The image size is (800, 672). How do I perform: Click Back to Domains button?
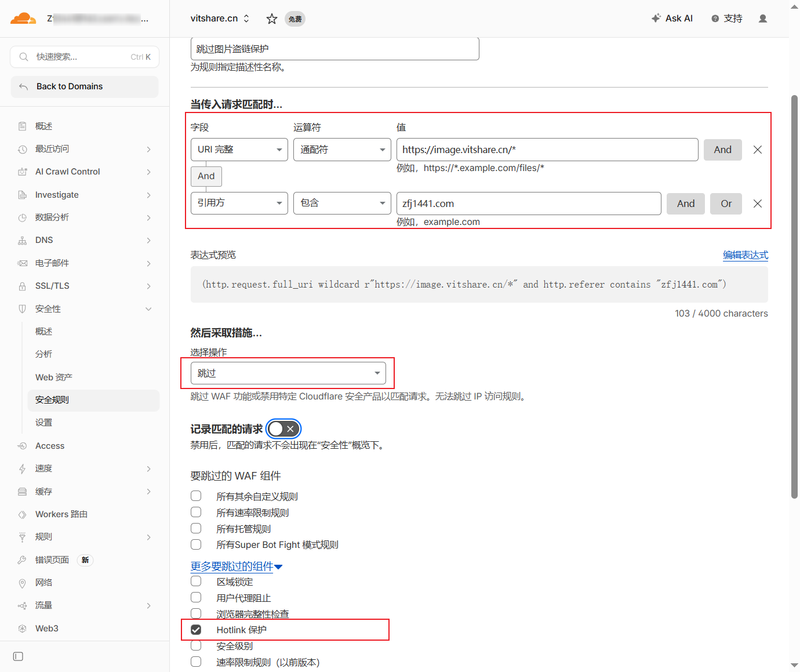point(85,86)
